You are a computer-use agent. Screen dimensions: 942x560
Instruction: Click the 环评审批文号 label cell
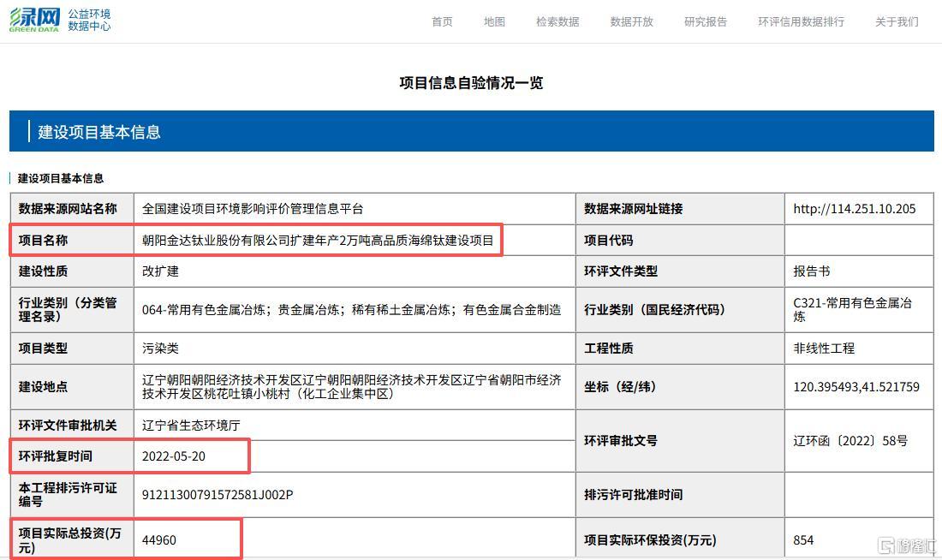(x=680, y=440)
